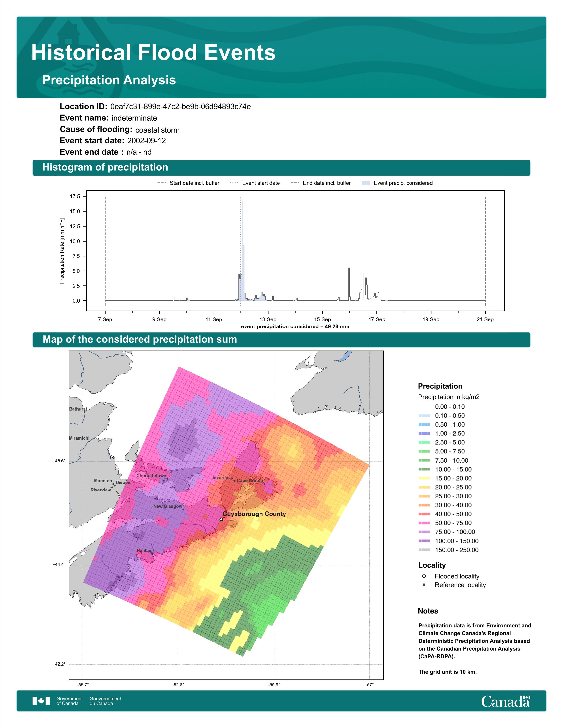Click the 5.00 - 7.50 legend color swatch

click(424, 451)
